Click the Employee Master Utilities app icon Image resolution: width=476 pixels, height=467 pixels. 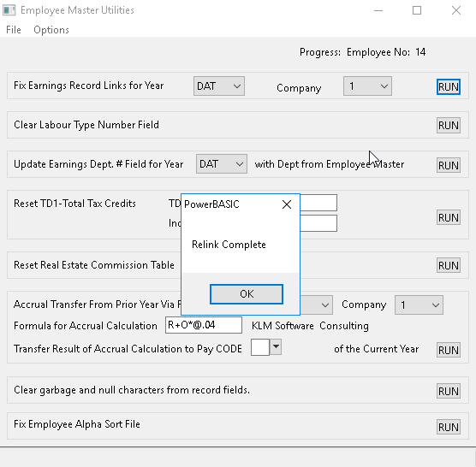tap(9, 10)
